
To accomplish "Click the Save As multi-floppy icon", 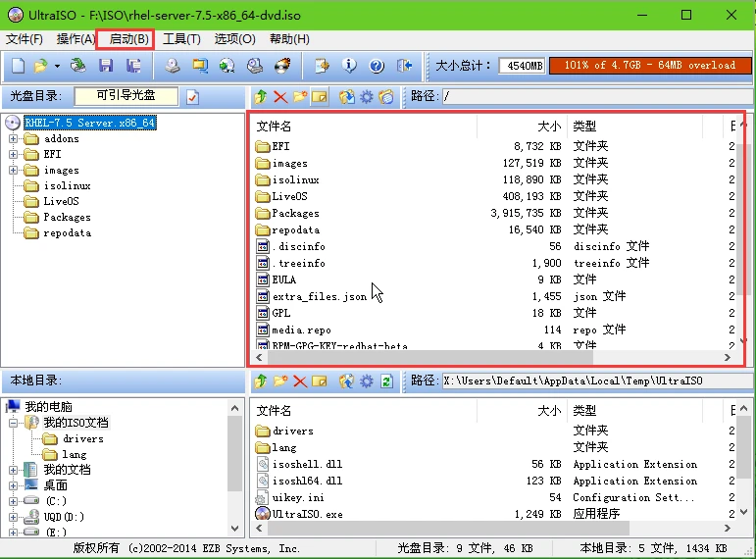I will click(x=133, y=66).
